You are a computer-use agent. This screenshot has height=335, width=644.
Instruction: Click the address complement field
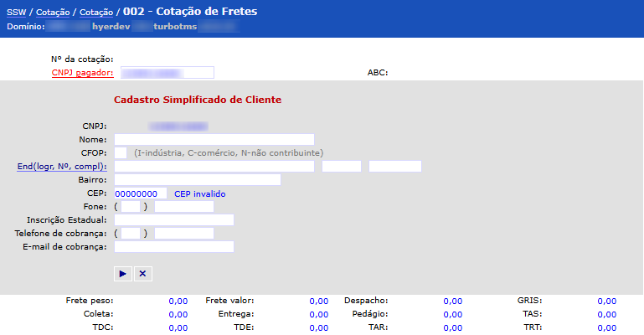click(394, 167)
